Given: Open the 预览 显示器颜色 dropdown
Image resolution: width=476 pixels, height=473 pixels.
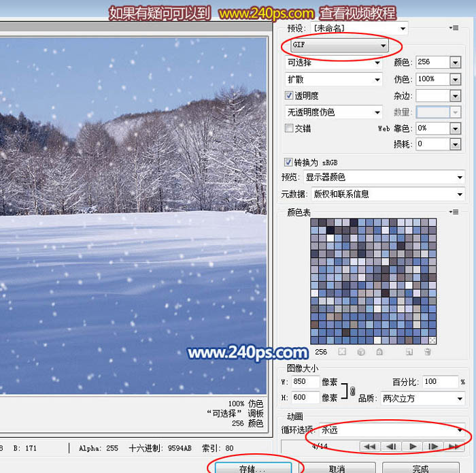Looking at the screenshot, I should 384,177.
